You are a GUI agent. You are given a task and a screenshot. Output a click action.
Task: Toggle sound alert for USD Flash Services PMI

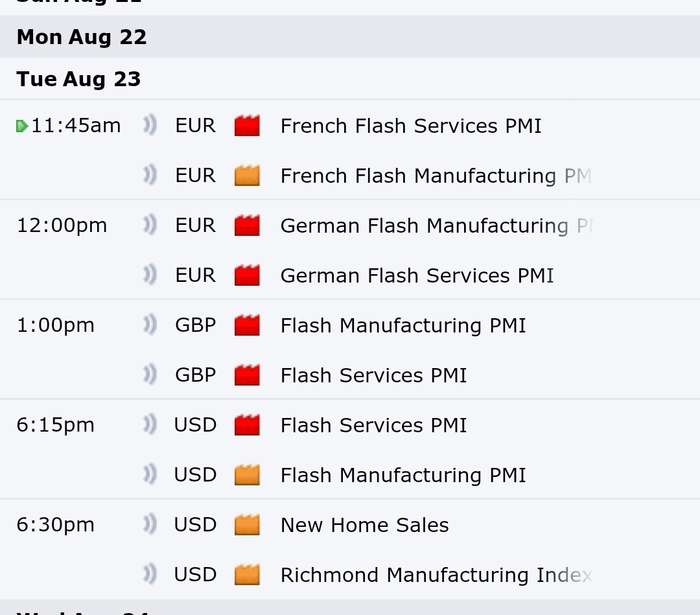(150, 425)
